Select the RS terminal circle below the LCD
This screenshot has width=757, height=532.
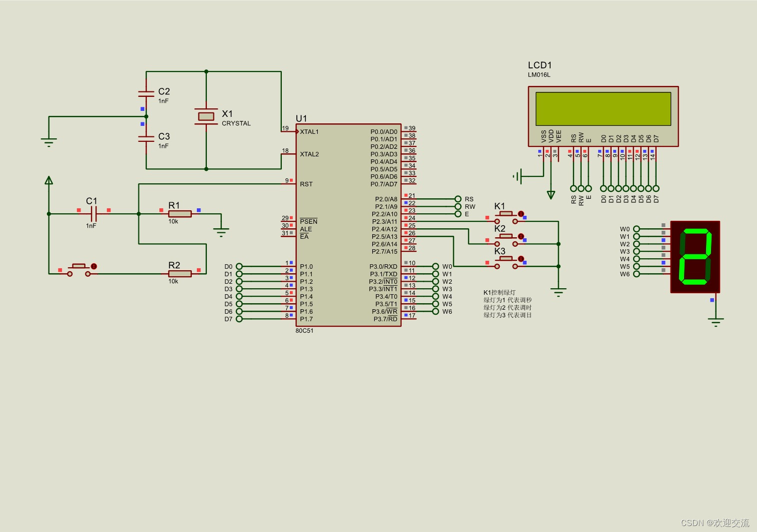[x=573, y=188]
